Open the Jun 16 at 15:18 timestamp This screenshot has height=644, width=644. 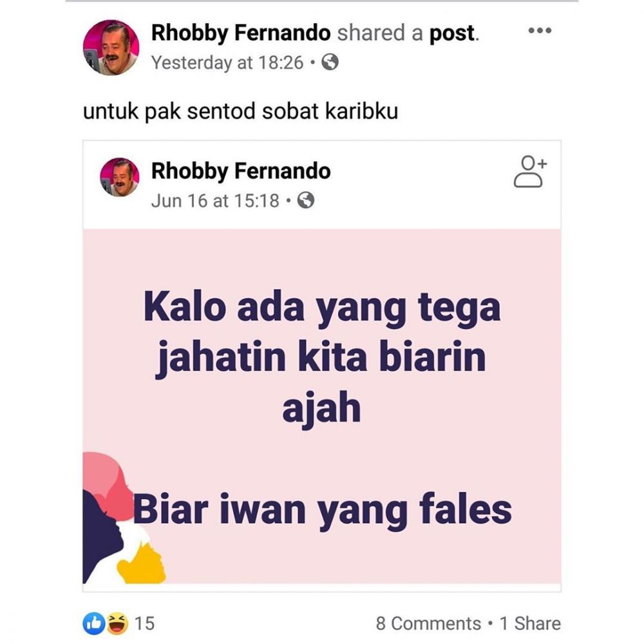pos(215,201)
